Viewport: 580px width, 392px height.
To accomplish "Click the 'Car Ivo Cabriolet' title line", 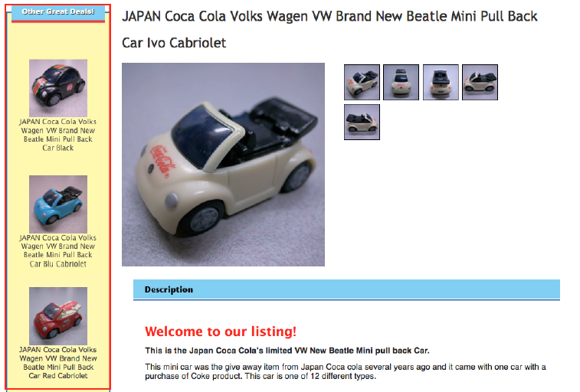I will tap(174, 43).
